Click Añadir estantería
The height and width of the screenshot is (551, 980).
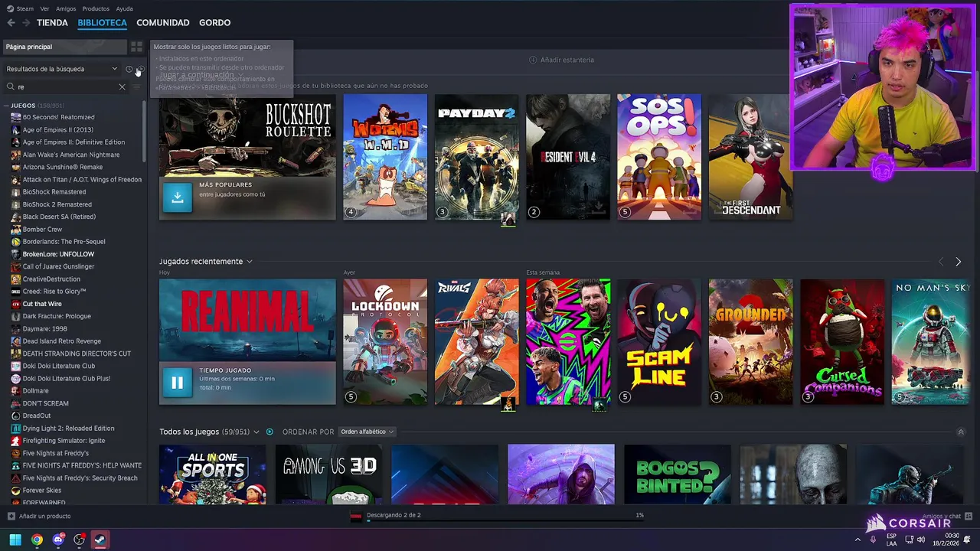562,60
